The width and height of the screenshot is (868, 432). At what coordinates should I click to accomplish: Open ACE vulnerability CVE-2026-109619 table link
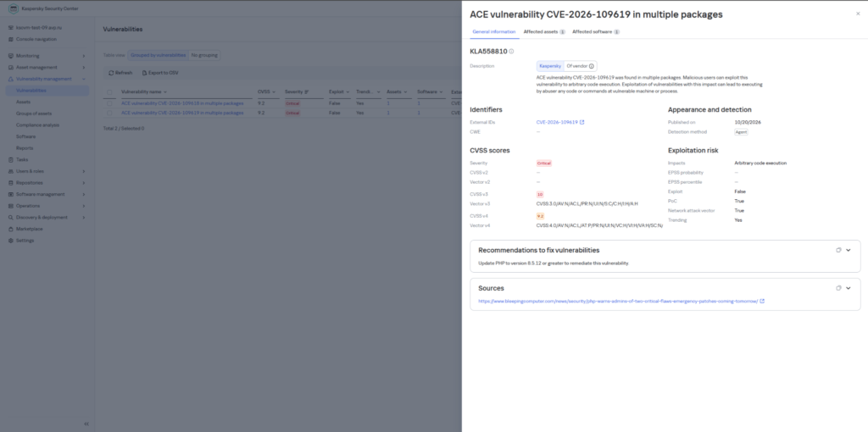click(x=182, y=113)
